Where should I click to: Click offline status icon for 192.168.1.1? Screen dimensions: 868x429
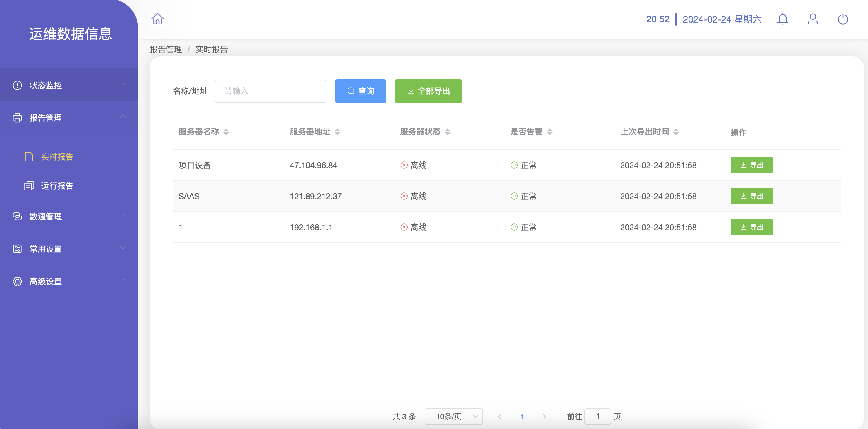pyautogui.click(x=404, y=227)
